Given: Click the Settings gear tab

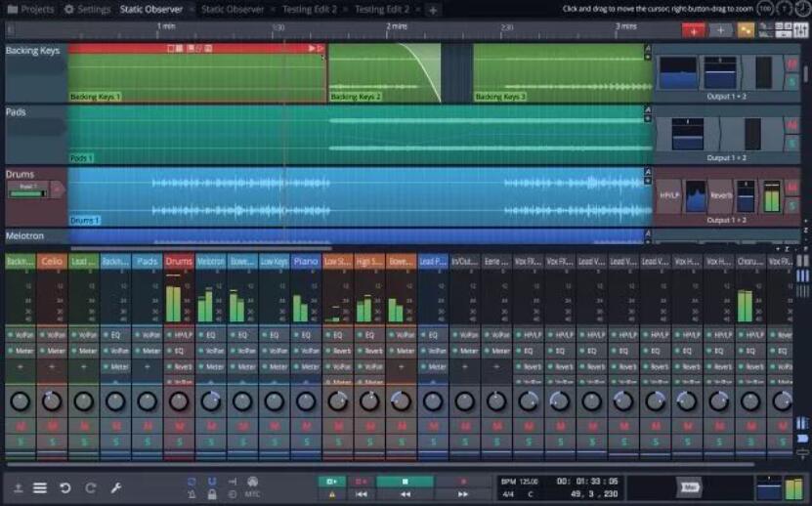Looking at the screenshot, I should coord(87,9).
